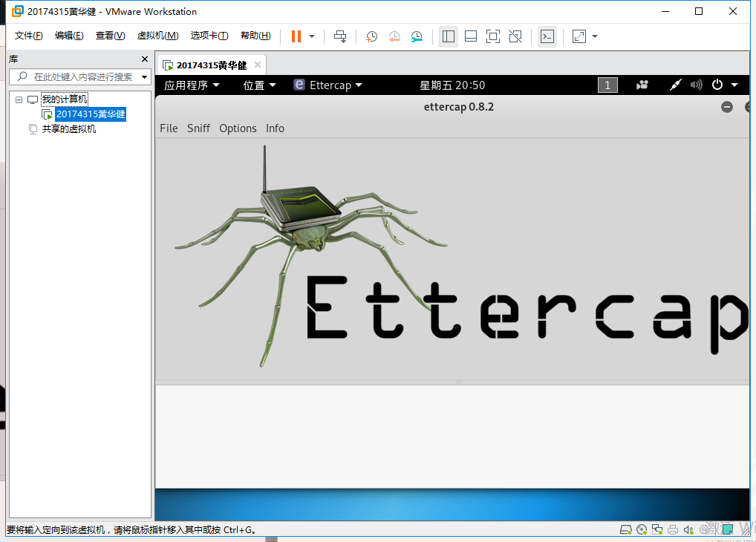756x542 pixels.
Task: Switch to the 20174315黄华健 VM tab
Action: [x=212, y=65]
